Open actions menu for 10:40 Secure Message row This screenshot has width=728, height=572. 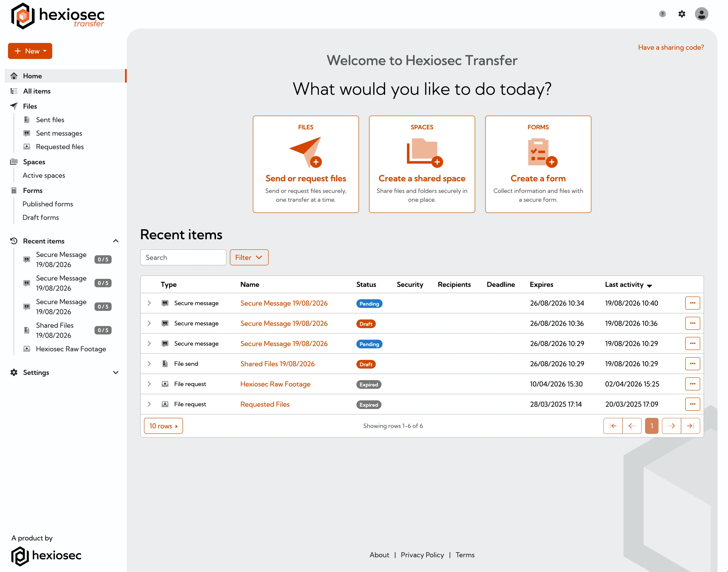pos(692,303)
